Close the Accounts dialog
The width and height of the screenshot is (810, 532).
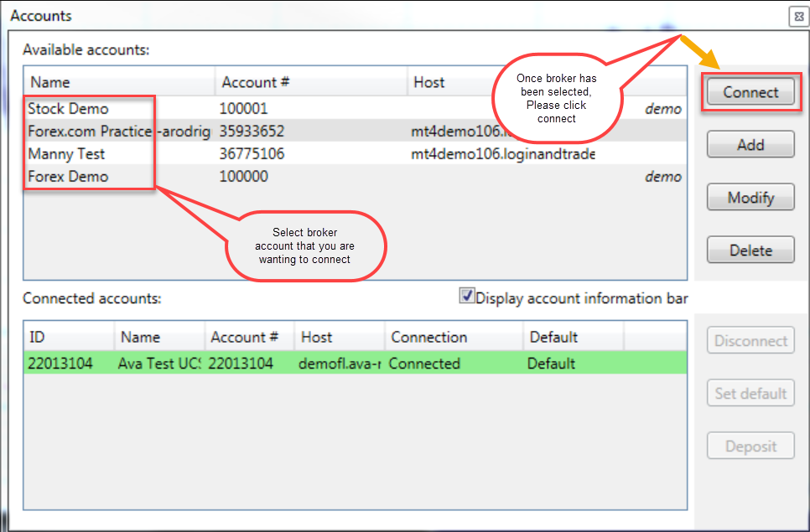point(798,17)
